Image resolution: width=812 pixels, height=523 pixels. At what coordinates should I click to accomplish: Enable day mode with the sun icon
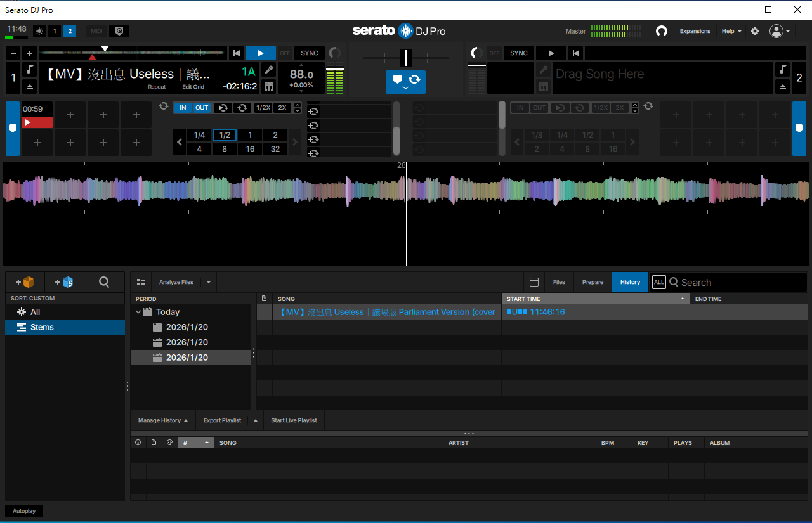click(x=39, y=31)
